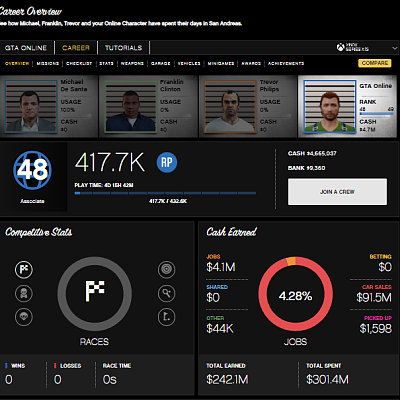This screenshot has height=400, width=400.
Task: Select the target bullseye stat icon
Action: (166, 269)
